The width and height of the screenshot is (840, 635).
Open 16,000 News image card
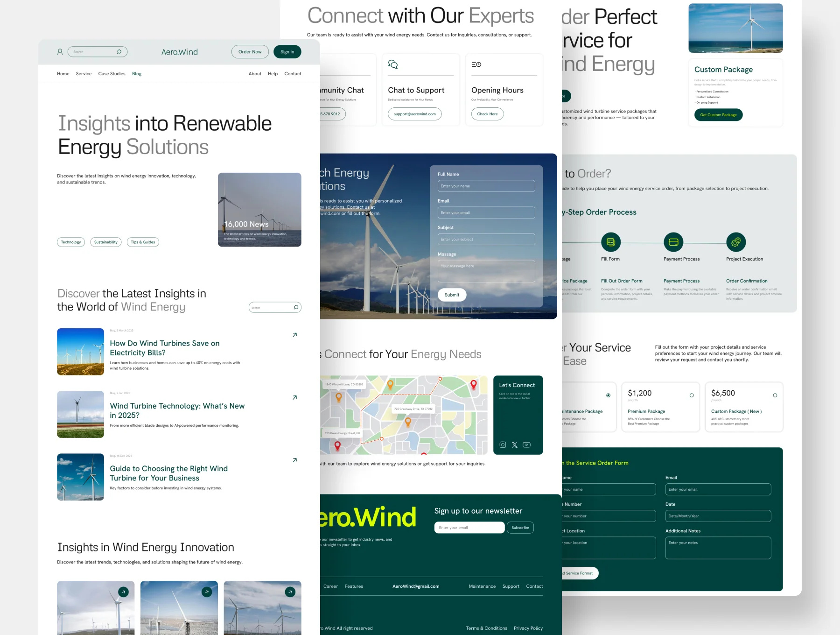[x=259, y=210]
